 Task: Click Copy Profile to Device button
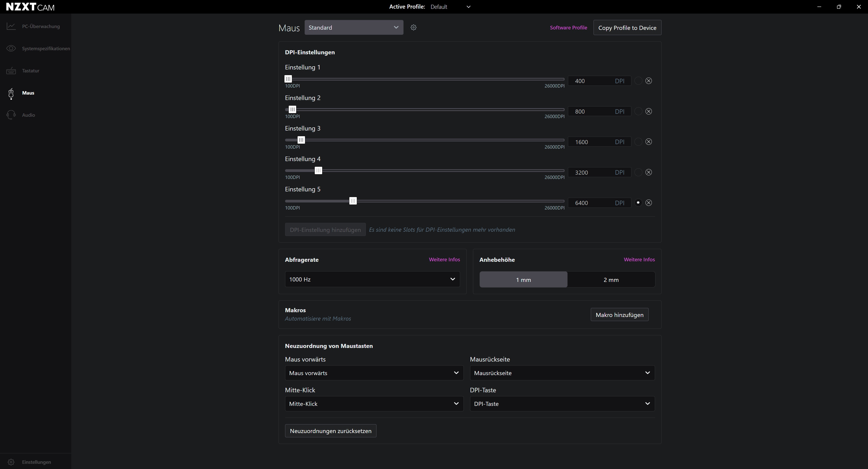pyautogui.click(x=627, y=28)
